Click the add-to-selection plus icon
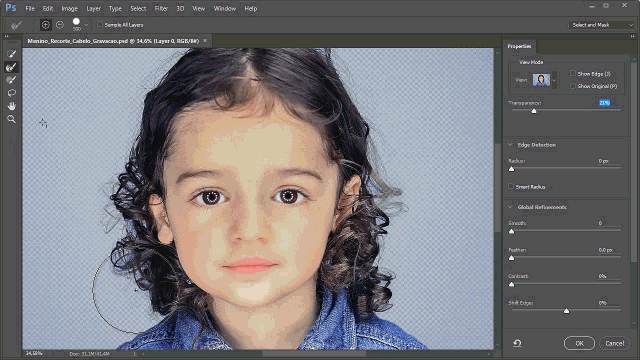Screen dimensions: 640x360 (46, 25)
